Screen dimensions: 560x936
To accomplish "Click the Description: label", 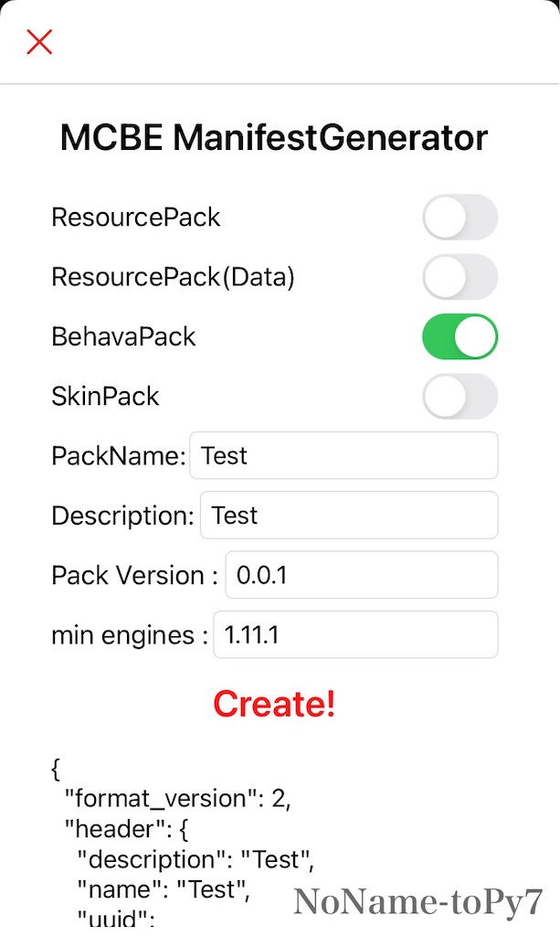I will pos(122,516).
